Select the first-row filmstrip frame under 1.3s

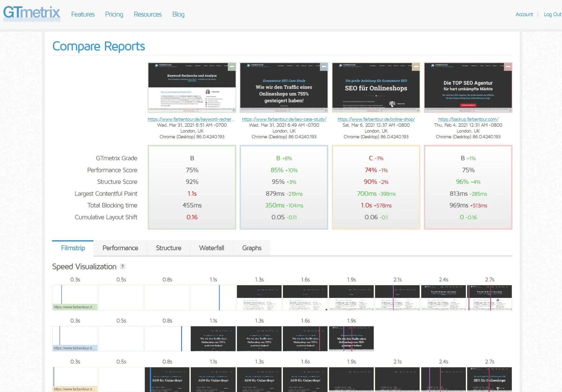tap(259, 298)
